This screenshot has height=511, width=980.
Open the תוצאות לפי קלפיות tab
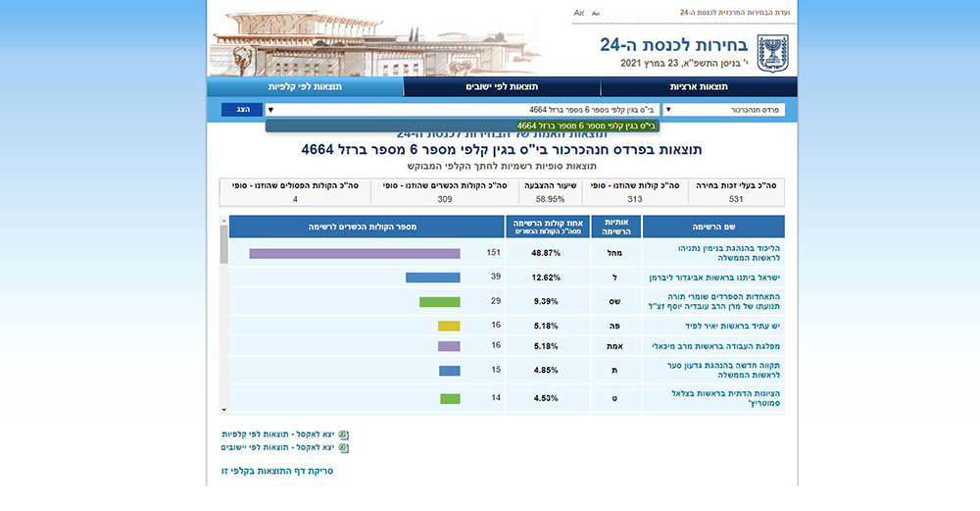point(305,87)
